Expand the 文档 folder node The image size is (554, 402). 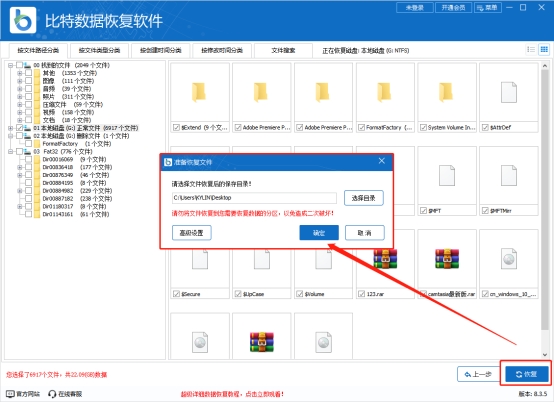pyautogui.click(x=20, y=120)
